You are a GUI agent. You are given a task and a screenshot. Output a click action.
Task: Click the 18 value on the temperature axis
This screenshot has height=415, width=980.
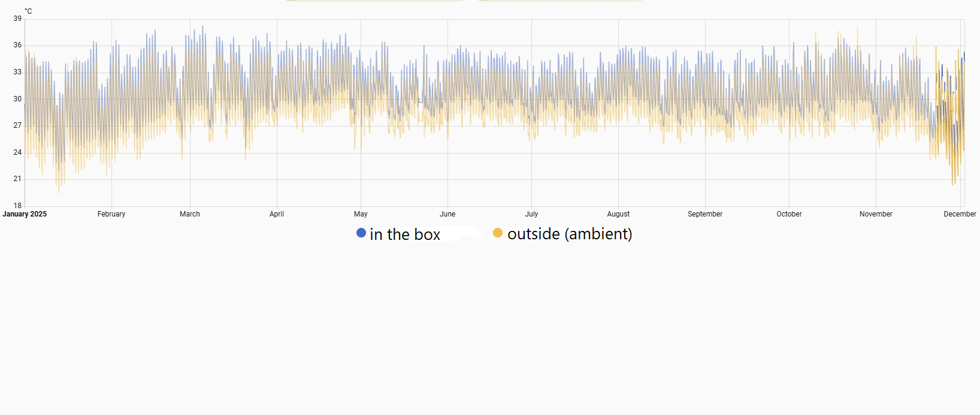tap(17, 206)
